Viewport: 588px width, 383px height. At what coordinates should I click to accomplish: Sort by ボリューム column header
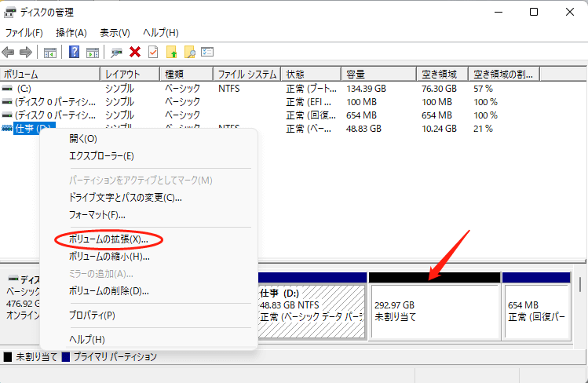click(50, 75)
